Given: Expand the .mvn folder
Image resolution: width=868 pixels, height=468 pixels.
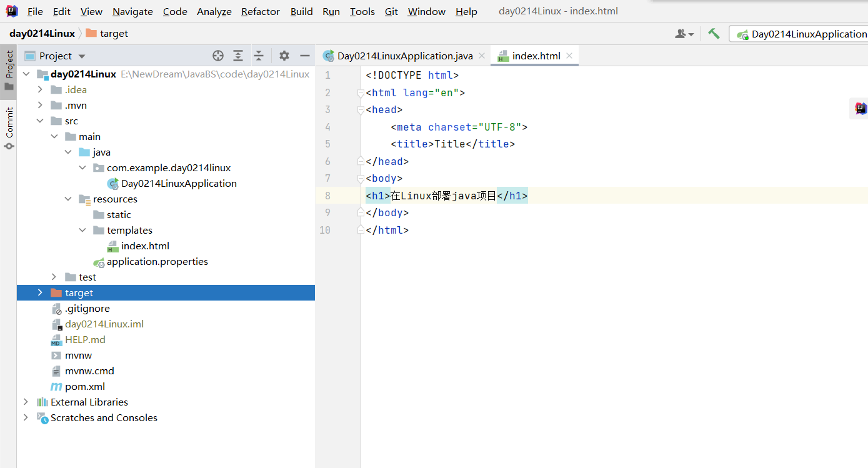Looking at the screenshot, I should point(40,105).
